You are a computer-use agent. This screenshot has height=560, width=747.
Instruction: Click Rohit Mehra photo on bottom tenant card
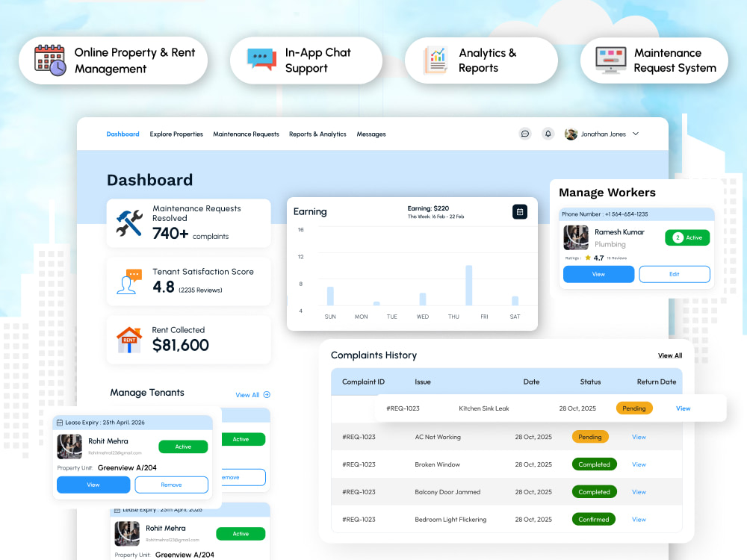(x=127, y=534)
